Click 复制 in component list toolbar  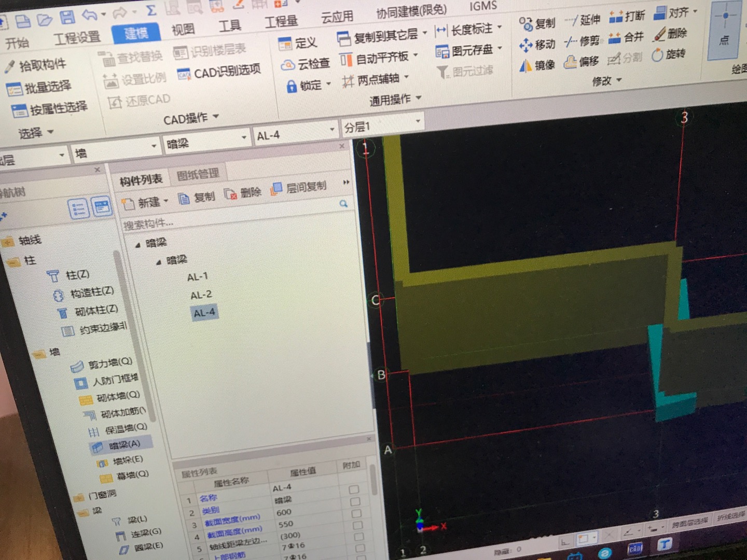click(197, 198)
